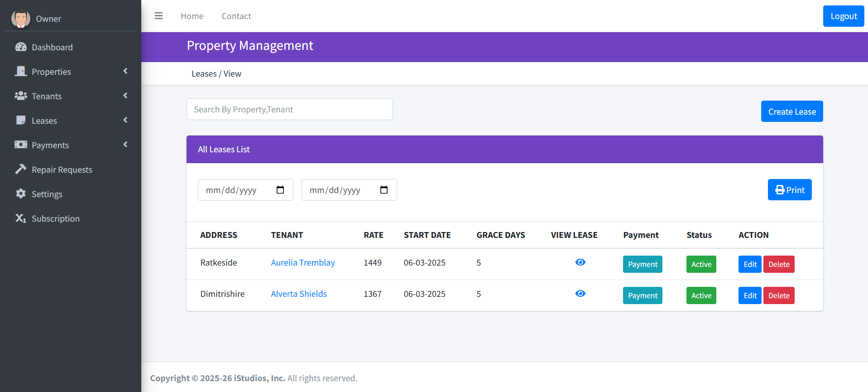
Task: Click the hamburger menu icon
Action: (158, 16)
